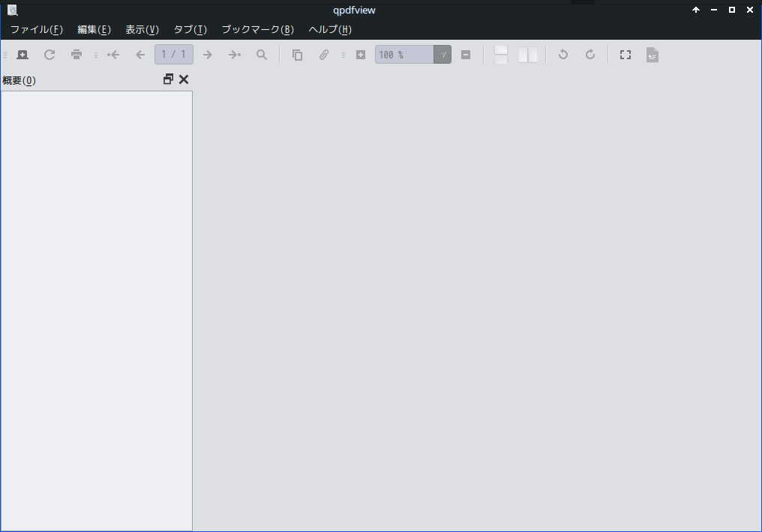
Task: Click the copy to clipboard icon
Action: tap(298, 55)
